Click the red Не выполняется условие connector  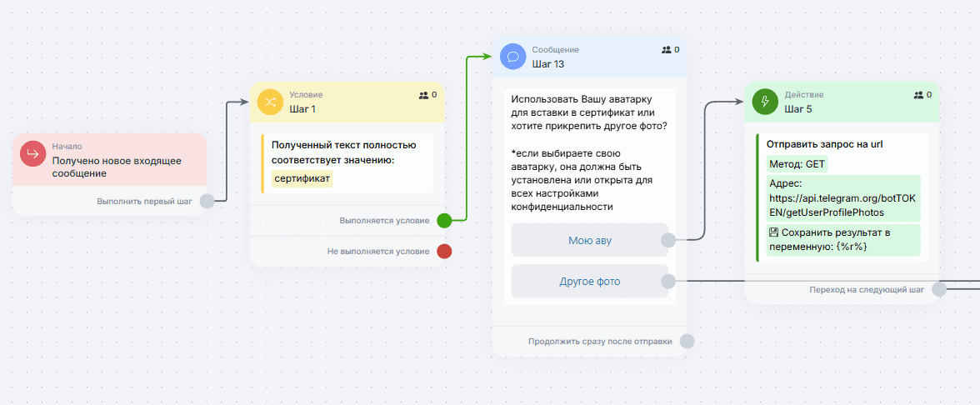(444, 252)
